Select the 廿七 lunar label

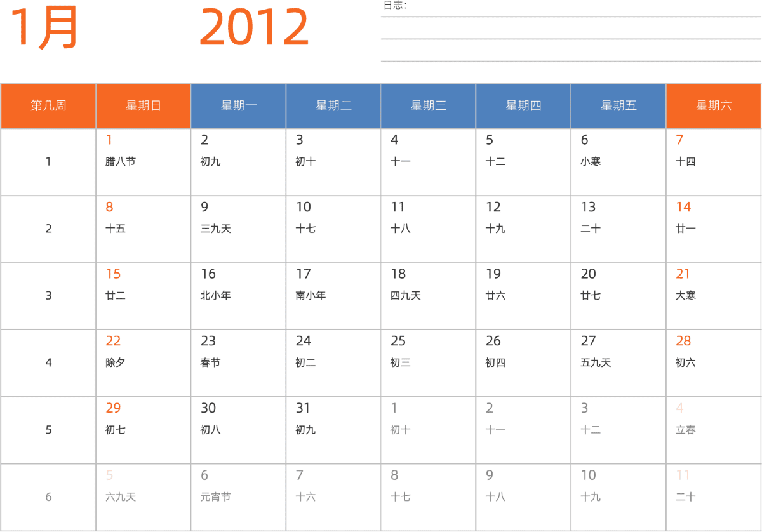pos(591,296)
